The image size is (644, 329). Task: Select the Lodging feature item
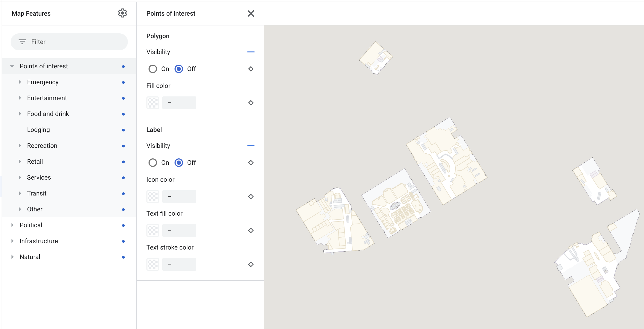point(38,130)
